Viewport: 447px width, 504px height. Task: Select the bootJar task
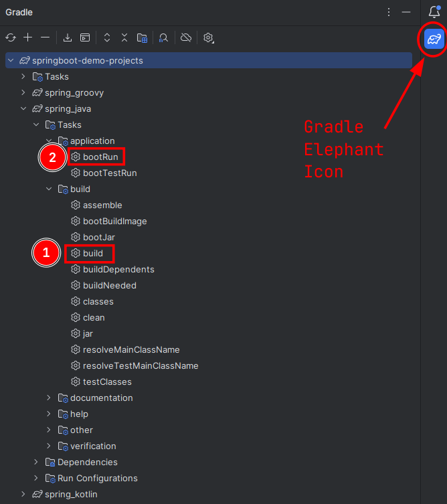(x=98, y=237)
